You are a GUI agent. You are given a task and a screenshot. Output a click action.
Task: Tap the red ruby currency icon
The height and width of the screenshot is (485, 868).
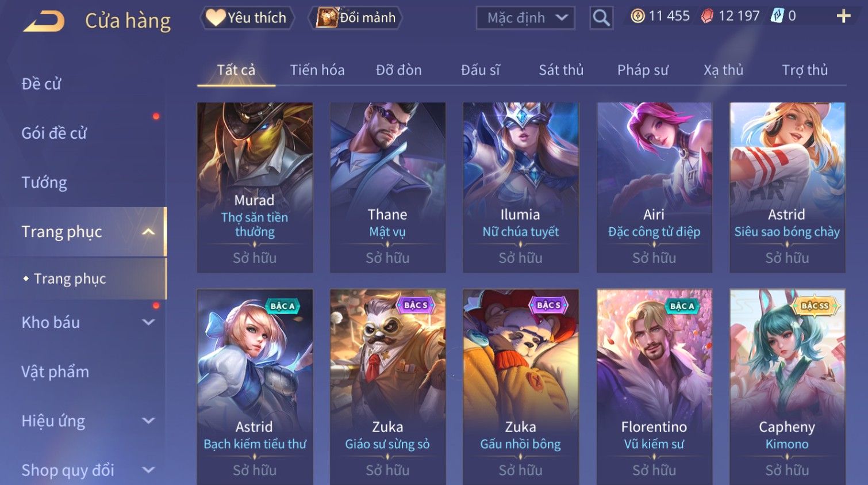[707, 16]
